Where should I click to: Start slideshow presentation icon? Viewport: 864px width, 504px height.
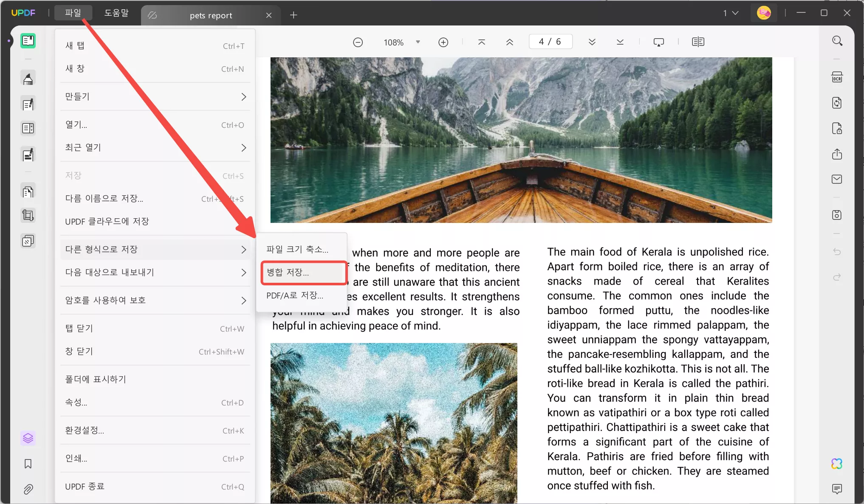pyautogui.click(x=659, y=42)
